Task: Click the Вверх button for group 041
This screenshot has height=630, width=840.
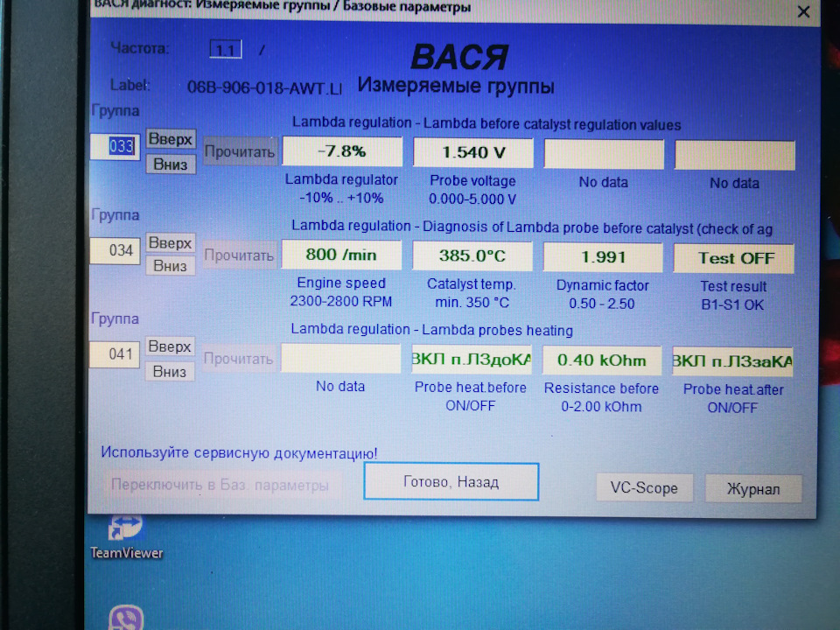Action: 170,346
